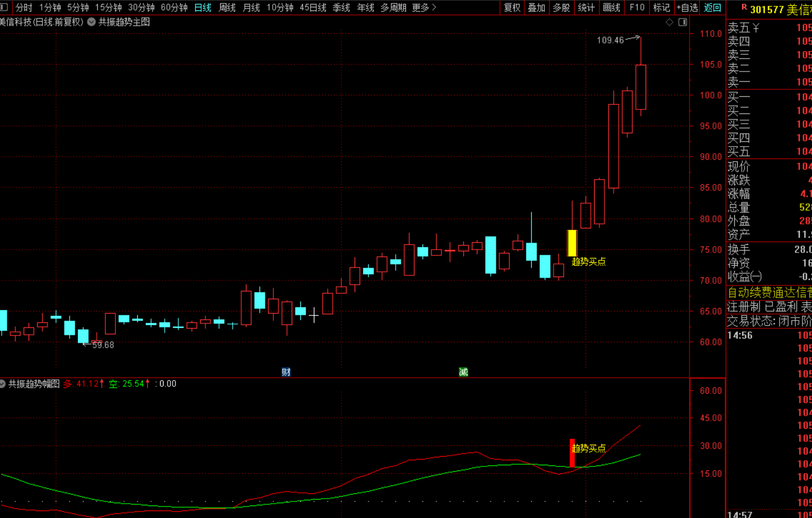Select the 45日线 period tab
The width and height of the screenshot is (812, 518).
(313, 7)
